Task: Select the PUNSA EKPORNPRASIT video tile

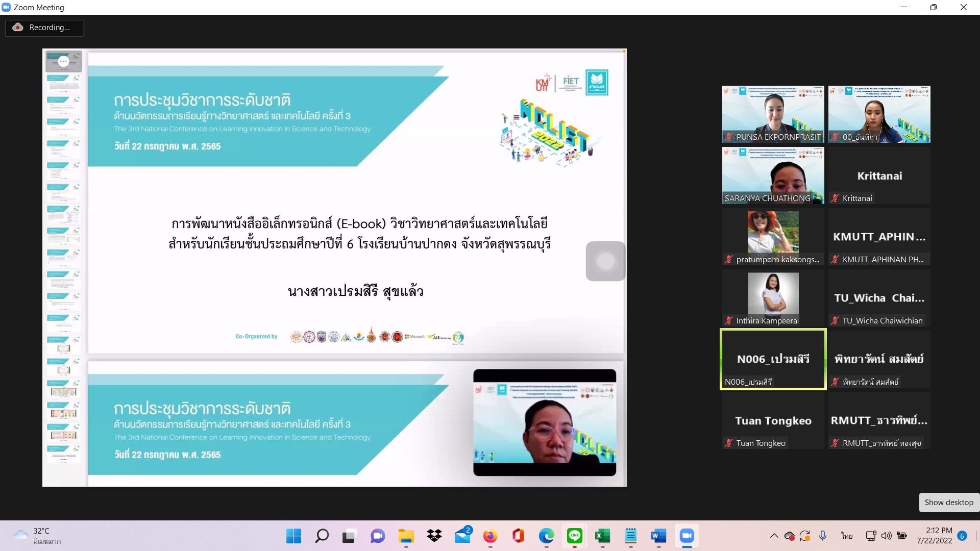Action: [773, 114]
